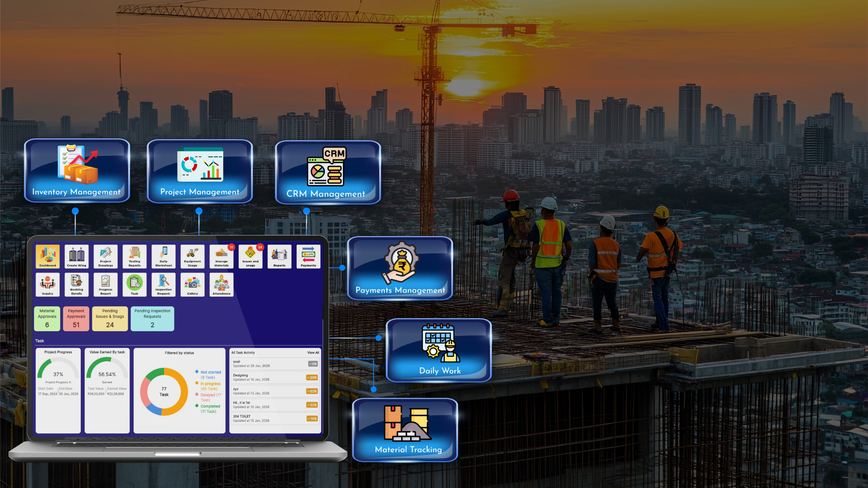Click the Inspection Request icon
The image size is (868, 488).
point(163,284)
